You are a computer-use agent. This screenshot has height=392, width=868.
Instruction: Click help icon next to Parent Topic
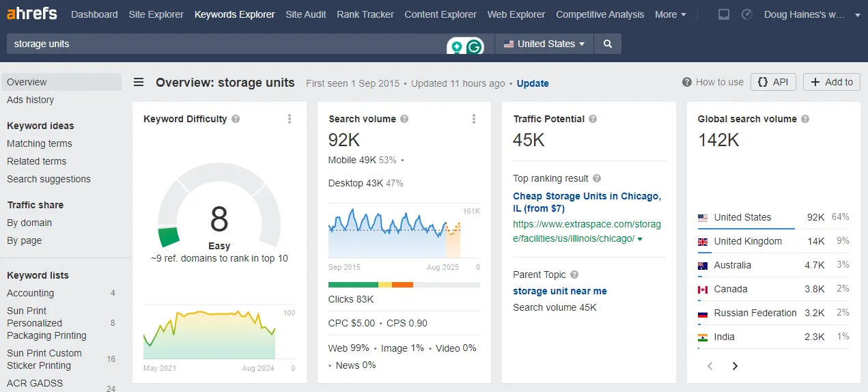tap(574, 275)
